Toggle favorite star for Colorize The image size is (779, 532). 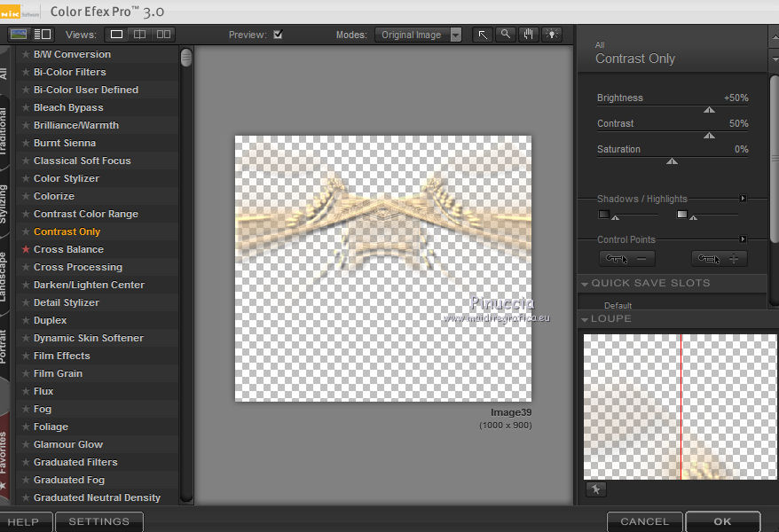pyautogui.click(x=26, y=196)
